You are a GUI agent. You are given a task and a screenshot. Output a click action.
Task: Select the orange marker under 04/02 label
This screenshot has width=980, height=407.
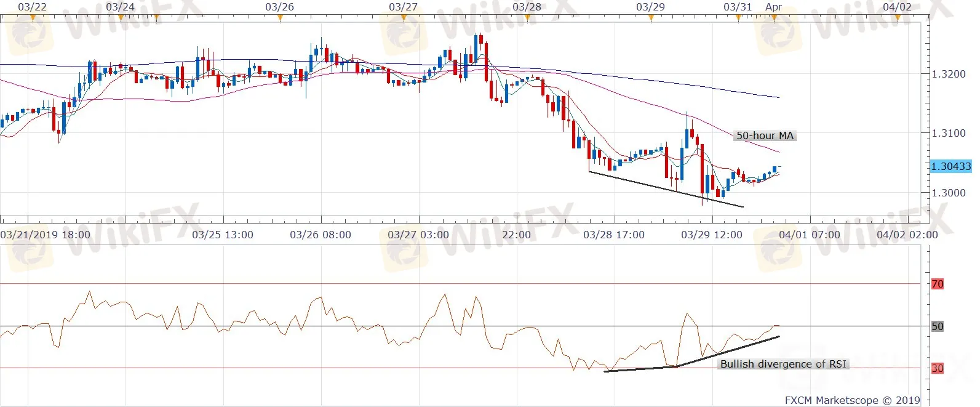coord(898,18)
